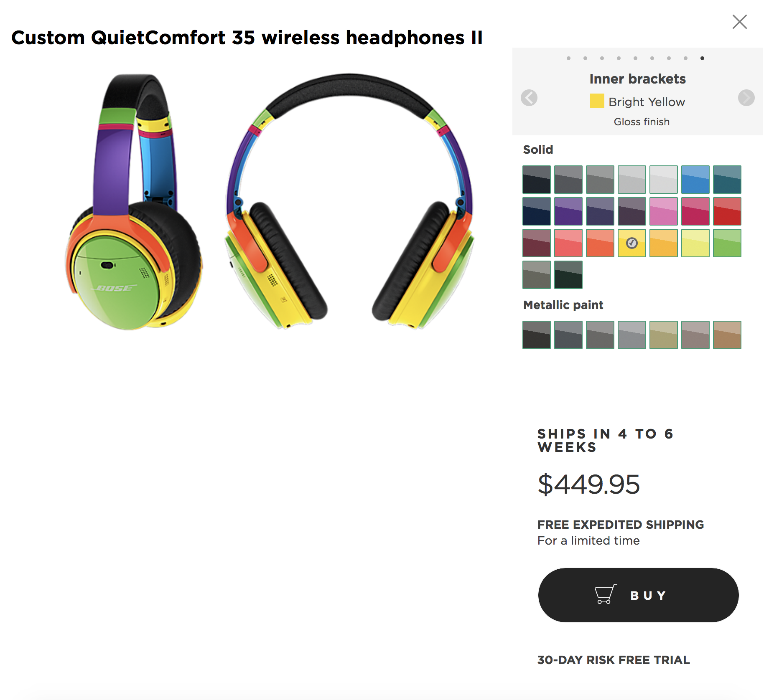The image size is (769, 700).
Task: Select the red solid color swatch
Action: pos(727,211)
